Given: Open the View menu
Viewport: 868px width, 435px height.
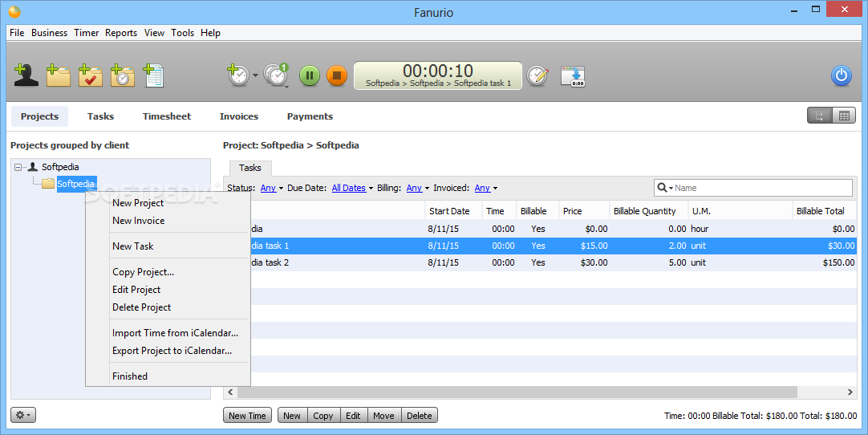Looking at the screenshot, I should (155, 33).
